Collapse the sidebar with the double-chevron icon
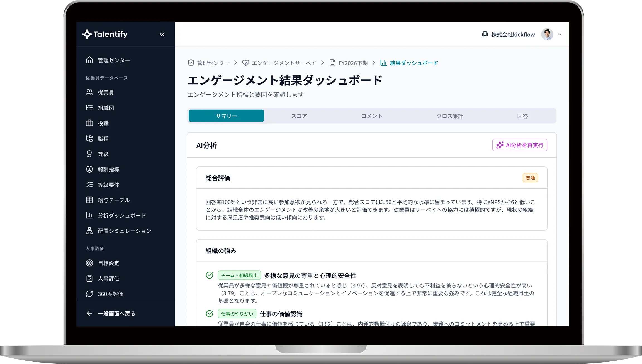The width and height of the screenshot is (642, 364). [162, 34]
